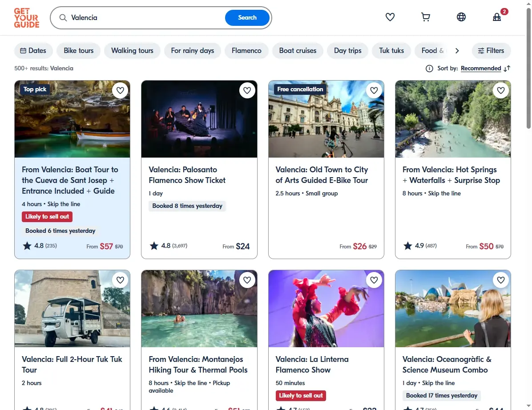
Task: Open Hot Springs + Waterfalls + Surprise Stop title
Action: click(x=451, y=175)
